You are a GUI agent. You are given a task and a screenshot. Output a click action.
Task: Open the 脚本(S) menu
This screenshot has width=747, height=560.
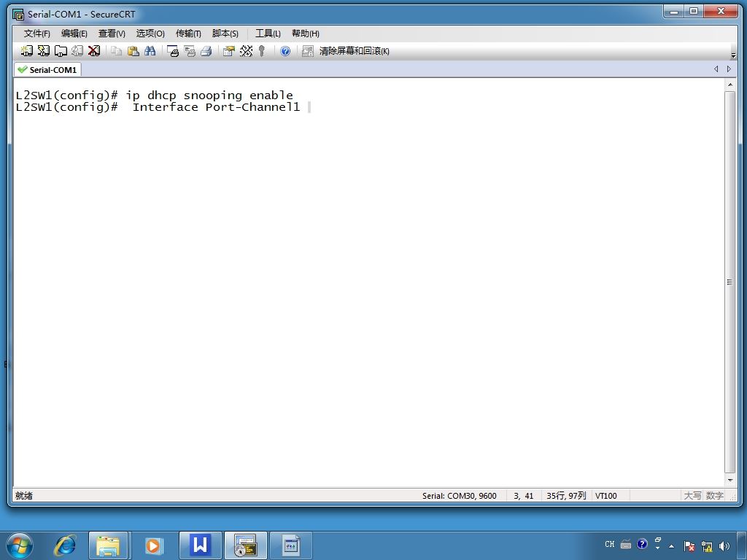pyautogui.click(x=225, y=34)
